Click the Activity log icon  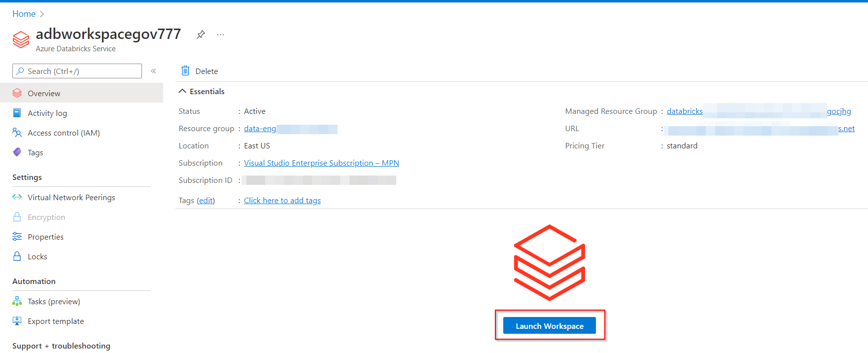point(17,112)
